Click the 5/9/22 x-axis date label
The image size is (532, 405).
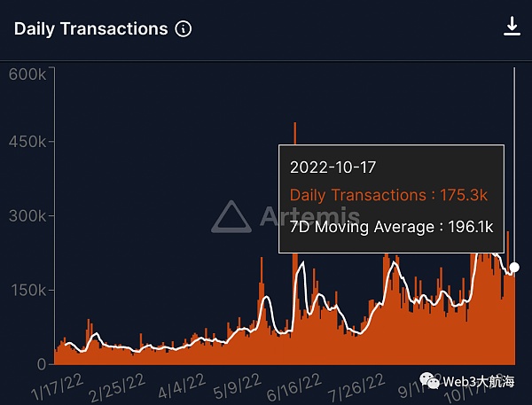(x=238, y=386)
